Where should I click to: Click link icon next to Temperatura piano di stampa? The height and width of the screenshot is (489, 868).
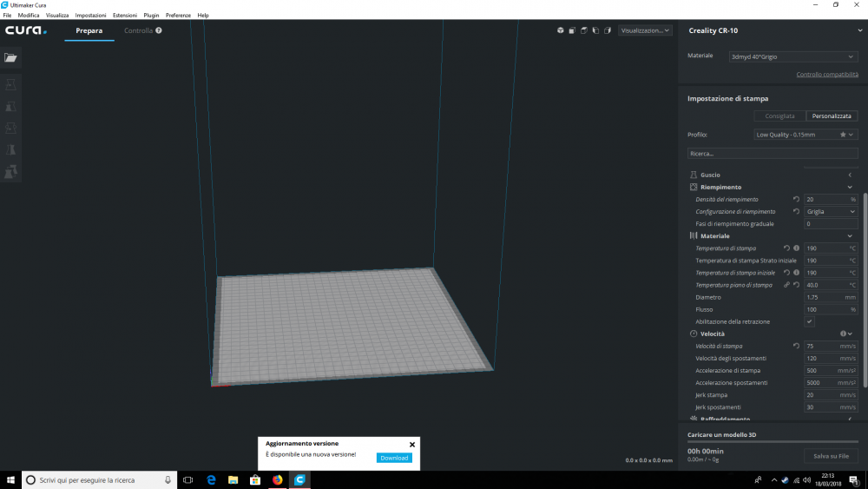(786, 285)
